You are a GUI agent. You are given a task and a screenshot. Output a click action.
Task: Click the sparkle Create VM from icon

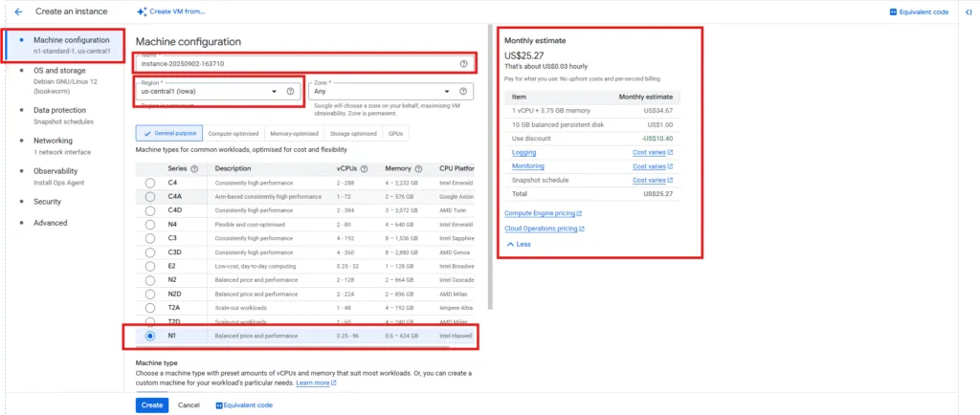(x=142, y=11)
